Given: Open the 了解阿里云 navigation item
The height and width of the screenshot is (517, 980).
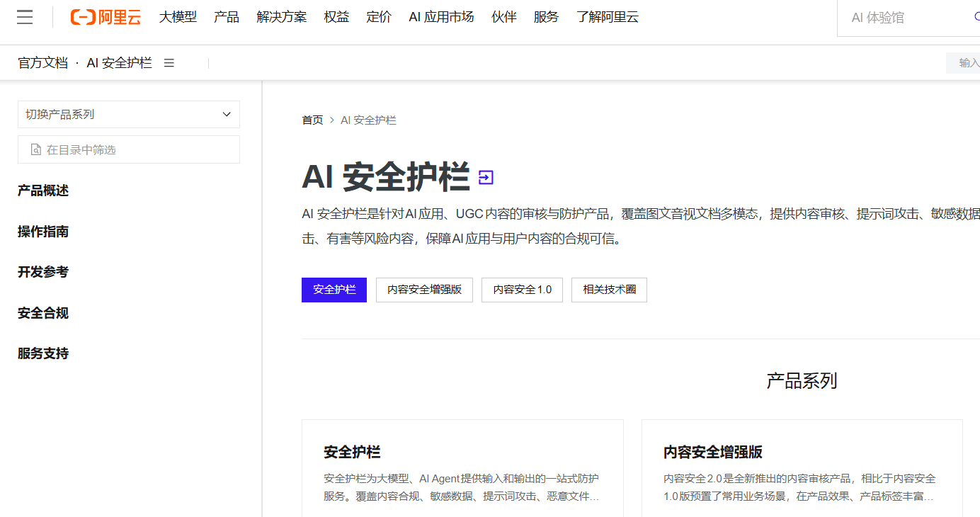Looking at the screenshot, I should pyautogui.click(x=608, y=18).
